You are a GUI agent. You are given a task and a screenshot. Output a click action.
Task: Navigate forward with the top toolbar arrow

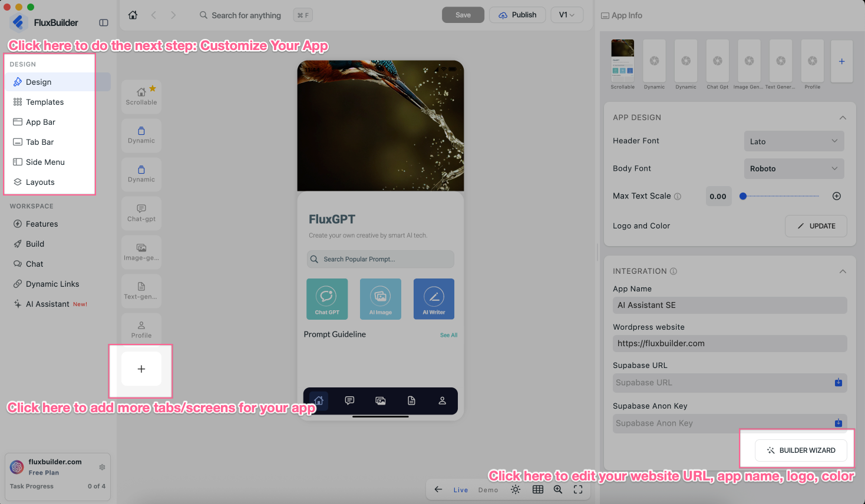tap(173, 15)
